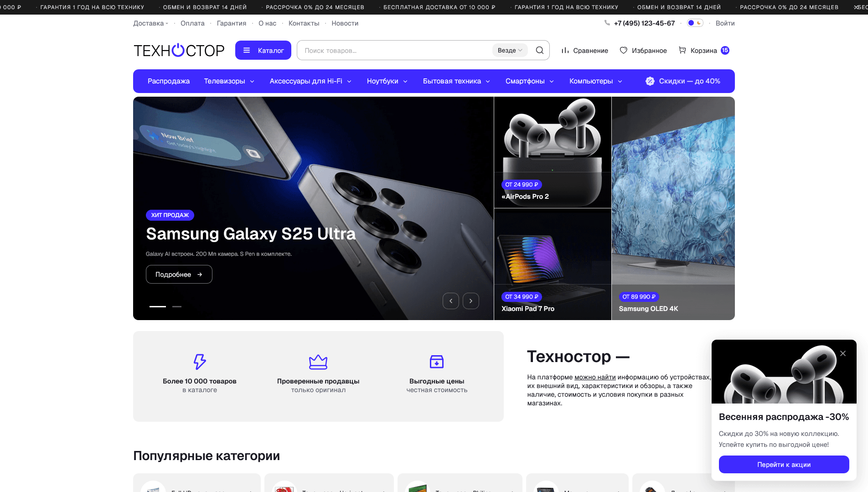
Task: Click the можно найти link
Action: pyautogui.click(x=595, y=377)
